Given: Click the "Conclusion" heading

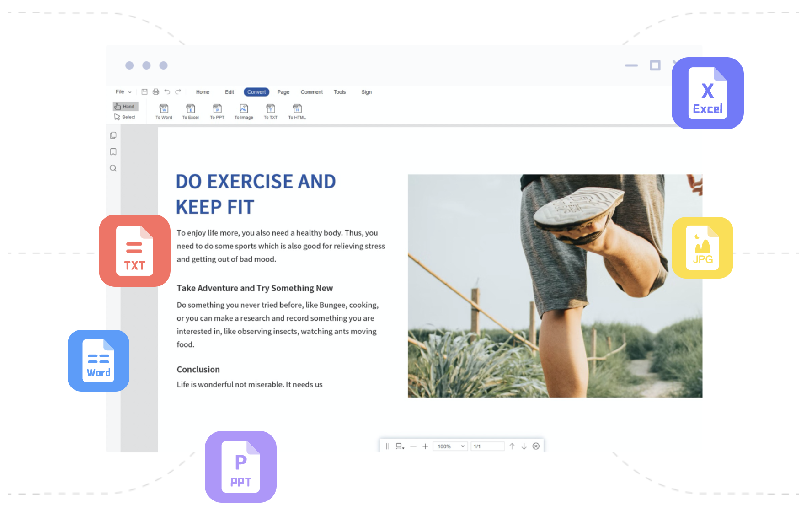Looking at the screenshot, I should (198, 370).
